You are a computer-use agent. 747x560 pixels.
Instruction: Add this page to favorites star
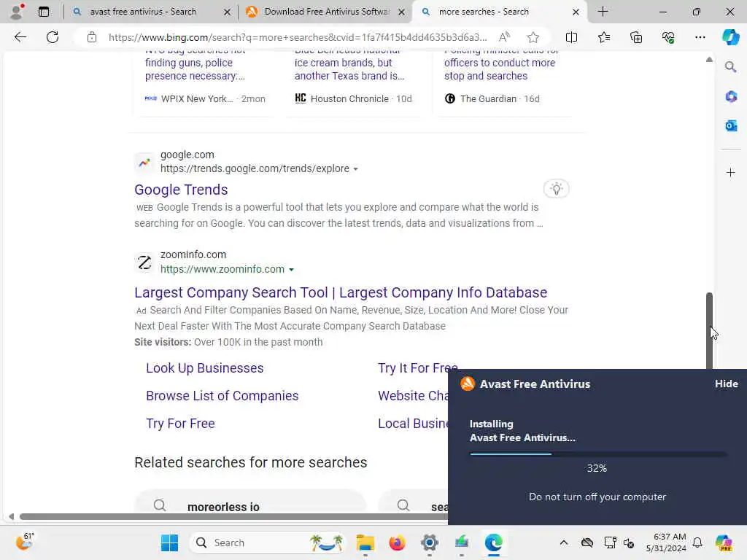pos(533,37)
